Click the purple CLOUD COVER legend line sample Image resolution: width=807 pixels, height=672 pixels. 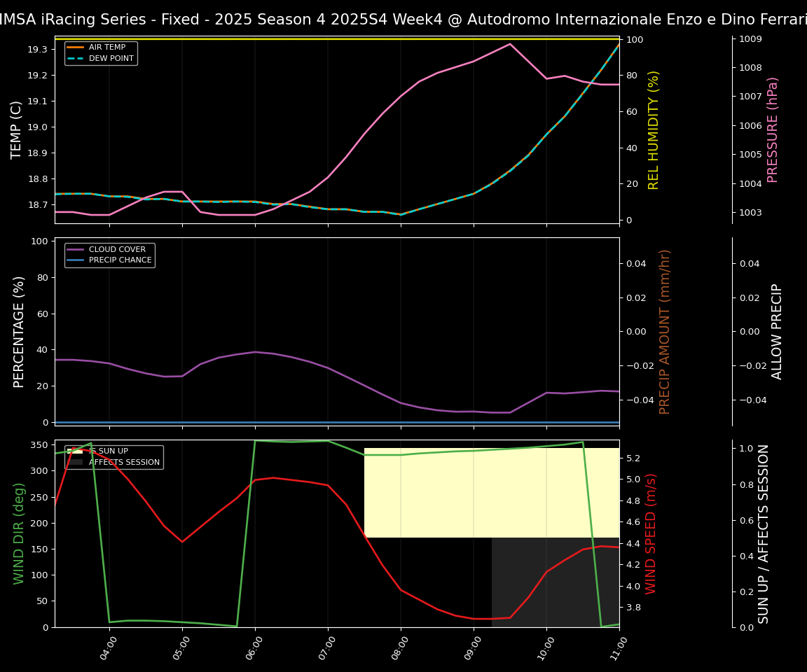[x=76, y=249]
